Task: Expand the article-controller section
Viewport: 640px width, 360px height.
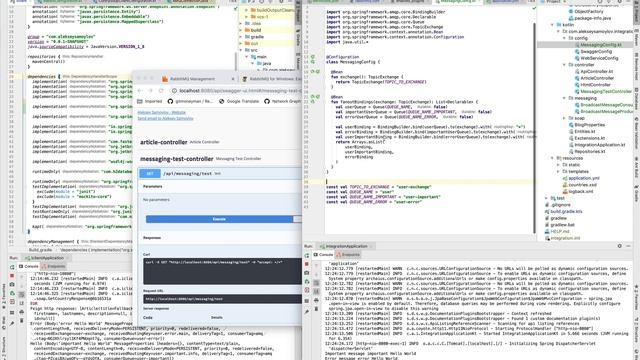Action: click(164, 142)
